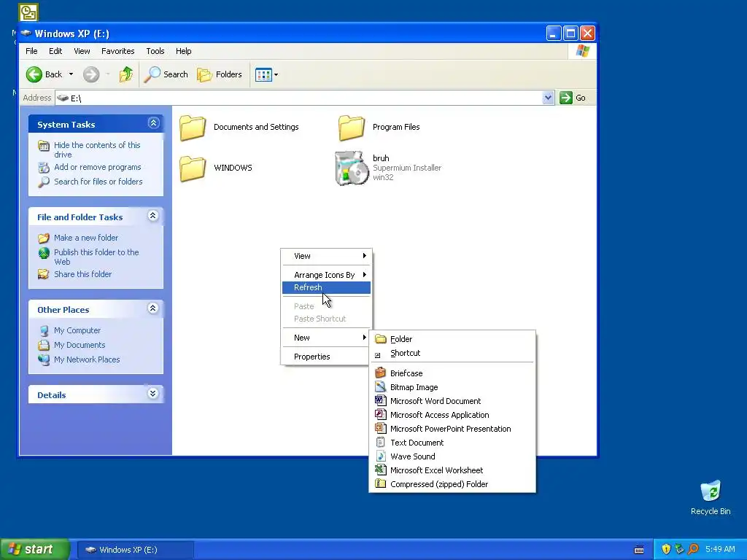Screen dimensions: 747x560
Task: Open the Favorites menu
Action: pyautogui.click(x=117, y=51)
